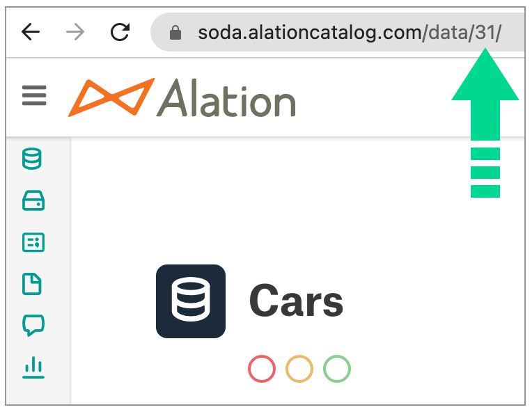Click the browser forward arrow
Image resolution: width=532 pixels, height=412 pixels.
point(75,32)
